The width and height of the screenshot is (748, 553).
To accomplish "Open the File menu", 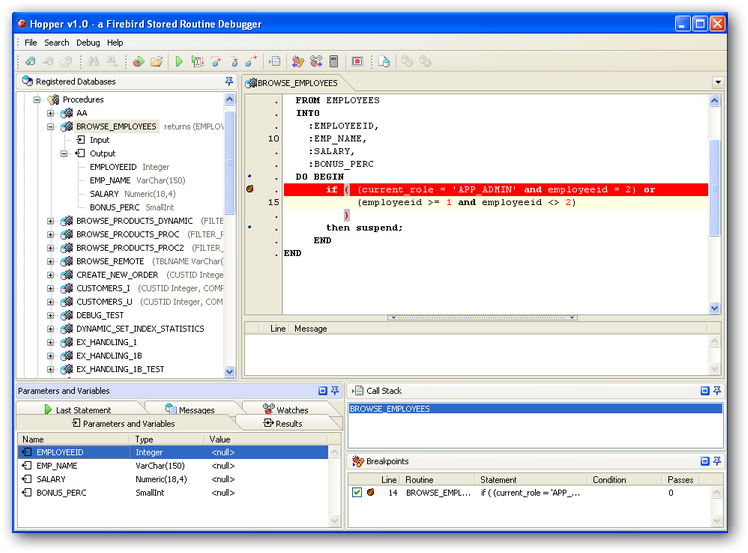I will tap(31, 42).
